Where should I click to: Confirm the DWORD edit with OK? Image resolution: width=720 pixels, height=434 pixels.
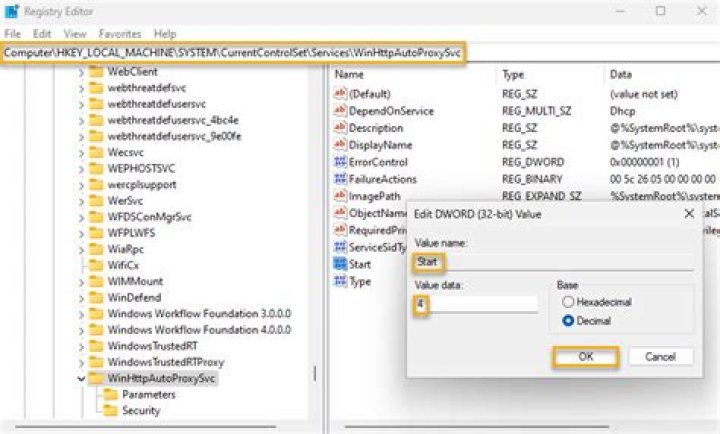[x=585, y=357]
